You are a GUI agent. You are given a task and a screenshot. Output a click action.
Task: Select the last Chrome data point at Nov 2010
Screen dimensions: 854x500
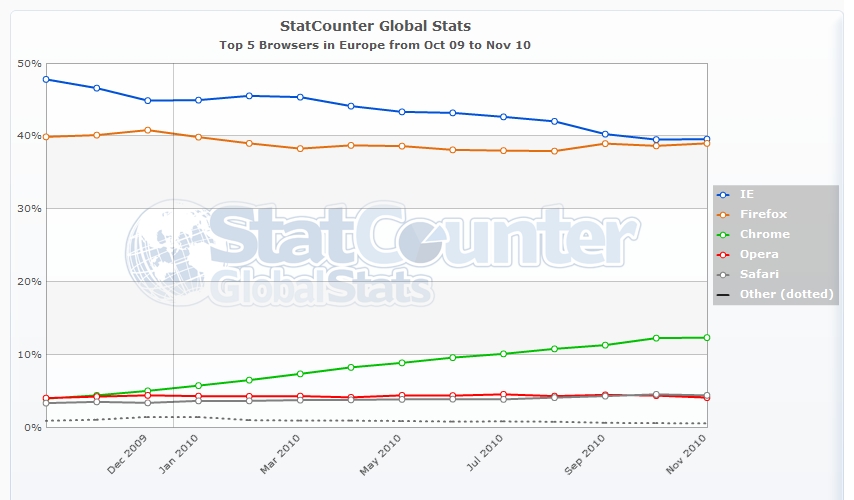tap(706, 338)
